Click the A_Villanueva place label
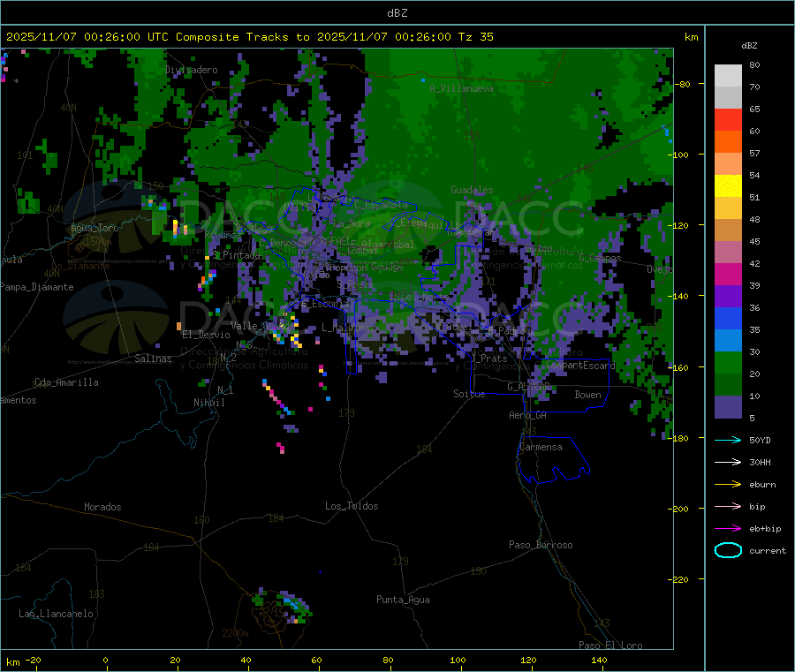 (x=461, y=88)
